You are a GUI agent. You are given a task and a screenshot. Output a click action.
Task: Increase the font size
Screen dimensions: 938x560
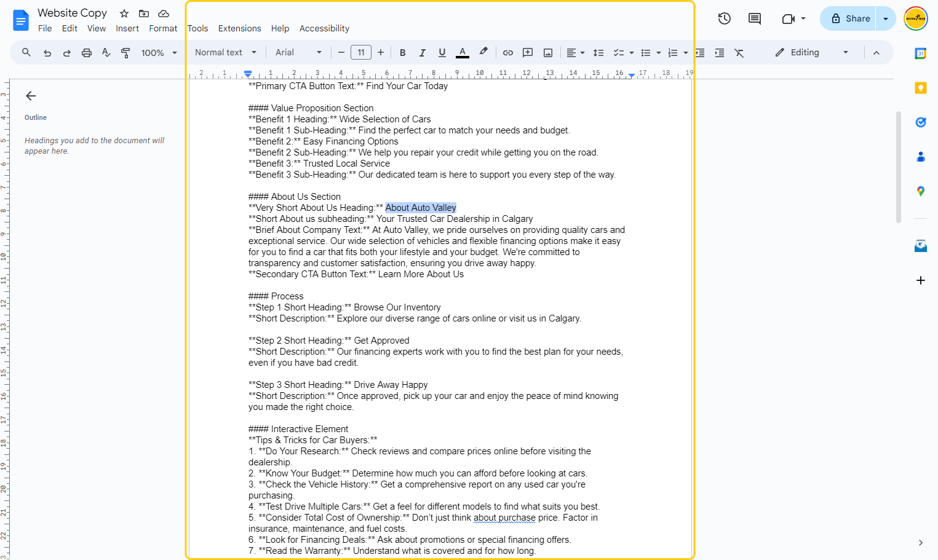(381, 53)
